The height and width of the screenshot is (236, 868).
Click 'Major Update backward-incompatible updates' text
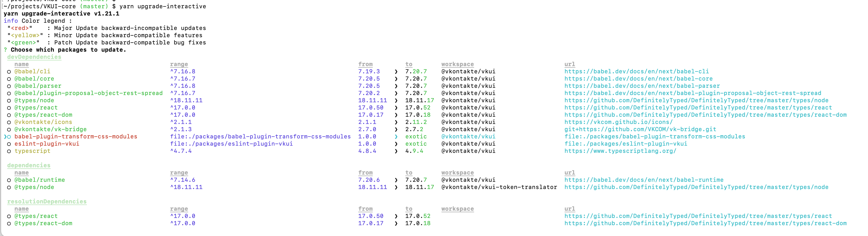130,28
